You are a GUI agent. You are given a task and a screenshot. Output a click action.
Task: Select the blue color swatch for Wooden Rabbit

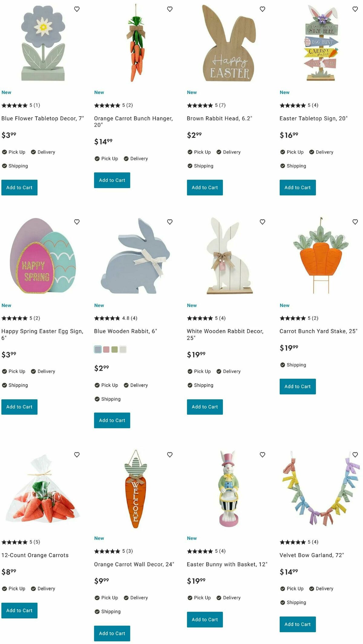(98, 349)
